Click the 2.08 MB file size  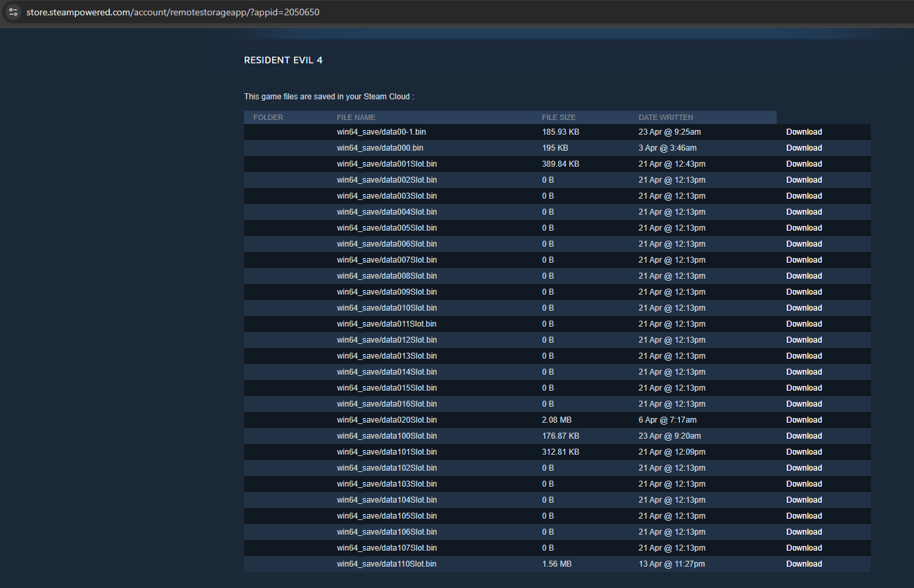557,420
